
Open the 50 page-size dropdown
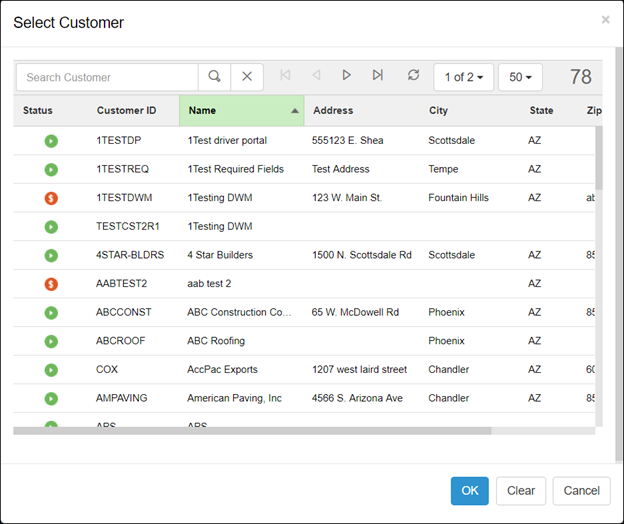pyautogui.click(x=519, y=77)
